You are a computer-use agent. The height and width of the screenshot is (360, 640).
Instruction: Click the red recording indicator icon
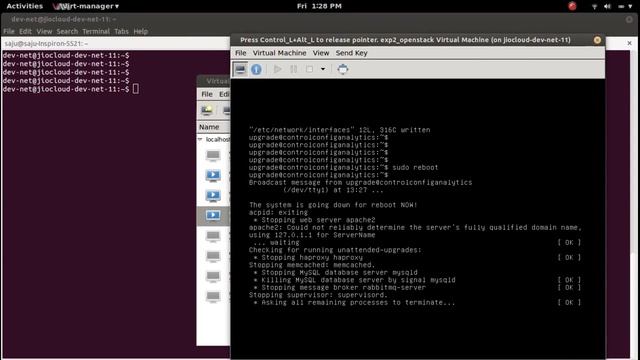[x=572, y=6]
